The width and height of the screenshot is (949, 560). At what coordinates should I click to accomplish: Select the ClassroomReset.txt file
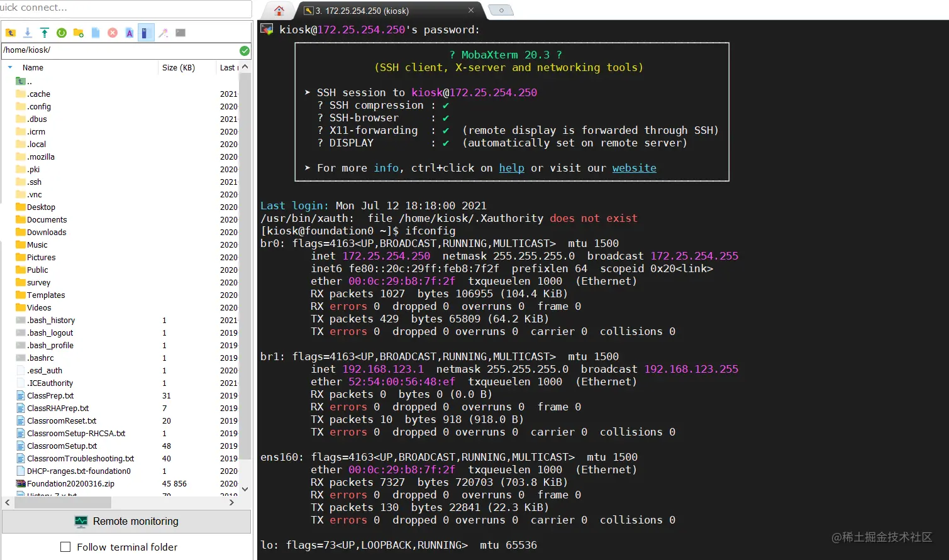click(x=56, y=420)
